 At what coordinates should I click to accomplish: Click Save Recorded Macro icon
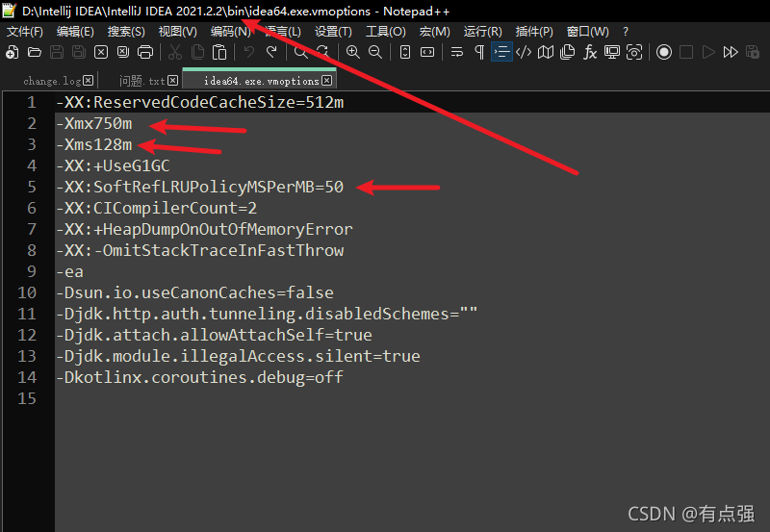[x=753, y=52]
